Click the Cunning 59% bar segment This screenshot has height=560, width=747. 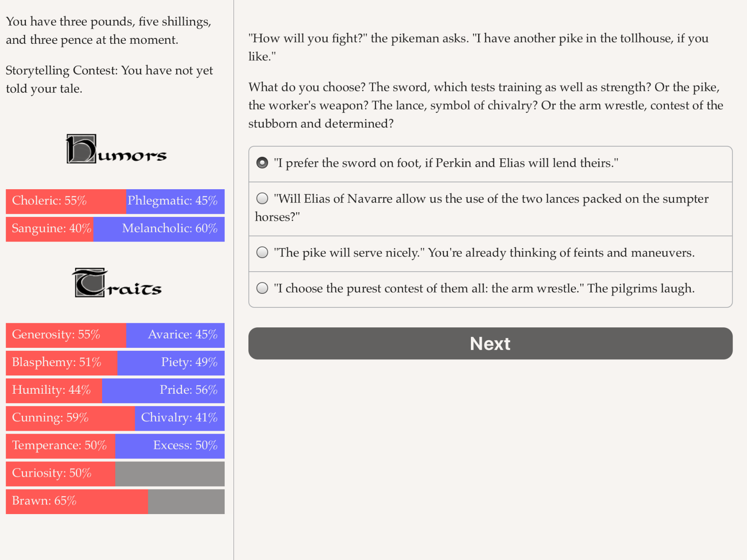click(70, 418)
